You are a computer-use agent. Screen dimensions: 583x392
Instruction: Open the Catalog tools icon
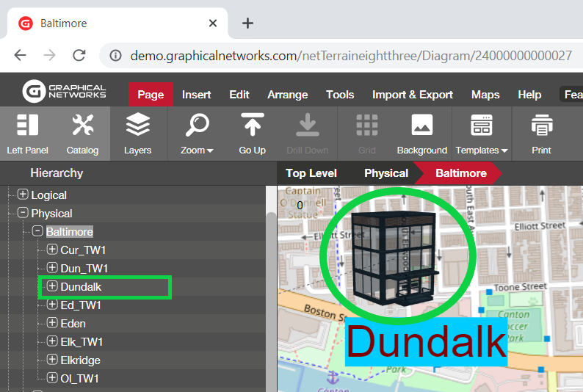pos(82,126)
